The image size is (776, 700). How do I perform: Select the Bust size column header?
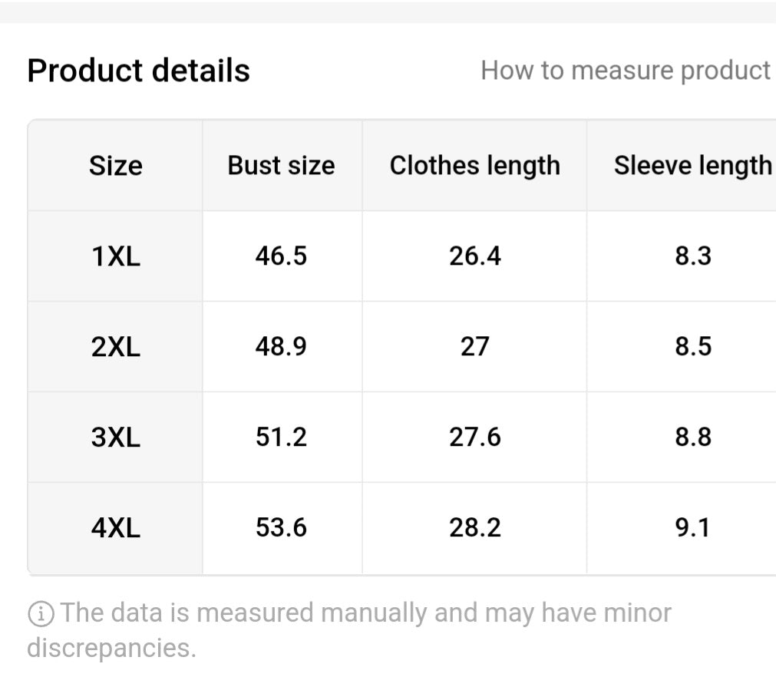[x=281, y=166]
